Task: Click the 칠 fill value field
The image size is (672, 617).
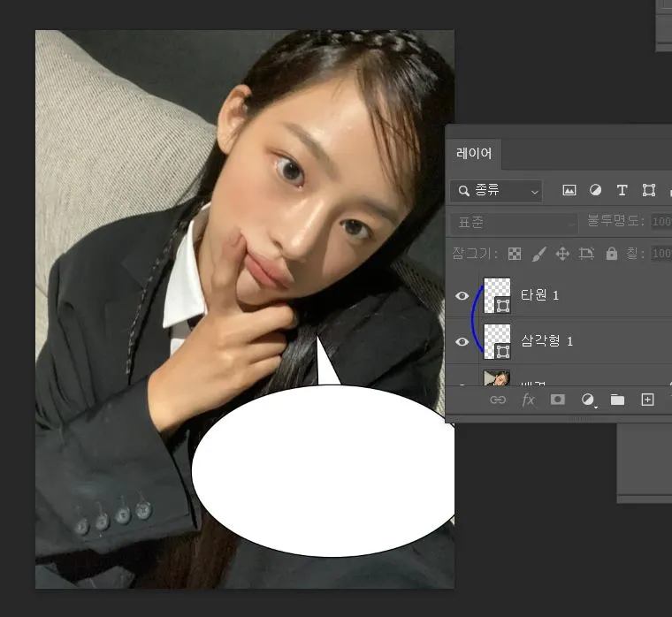Action: tap(661, 254)
